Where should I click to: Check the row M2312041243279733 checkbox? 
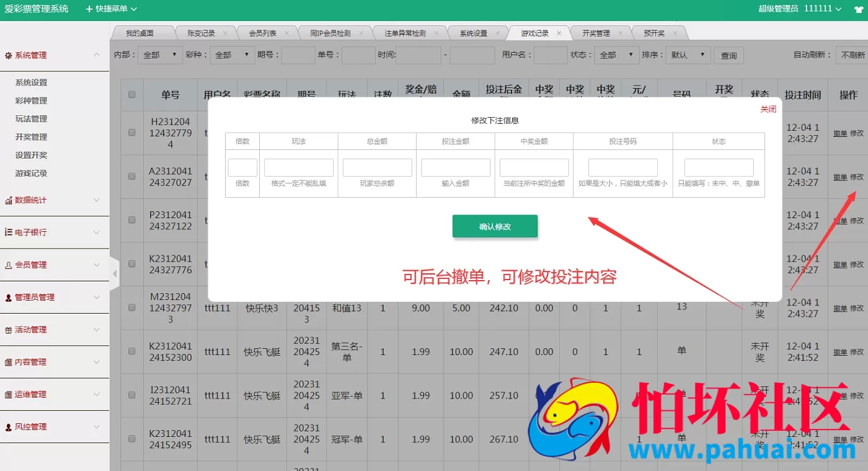pos(131,307)
